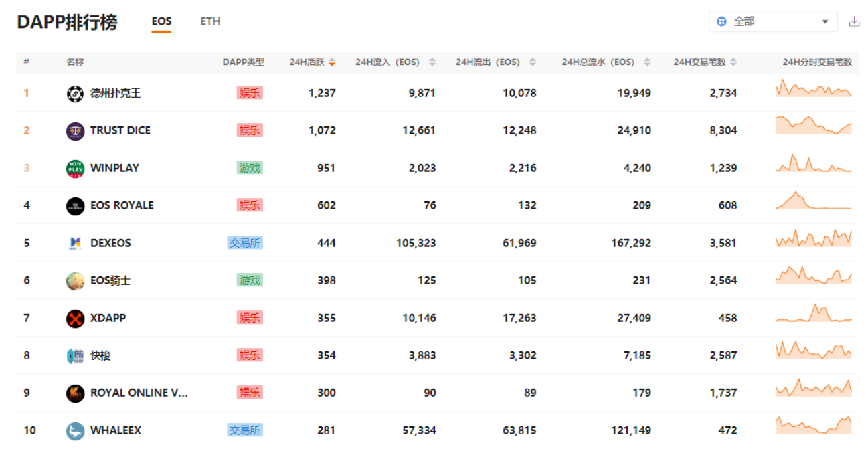The height and width of the screenshot is (449, 868).
Task: Click the 交易所 tag in DEXEOS row
Action: [x=245, y=244]
